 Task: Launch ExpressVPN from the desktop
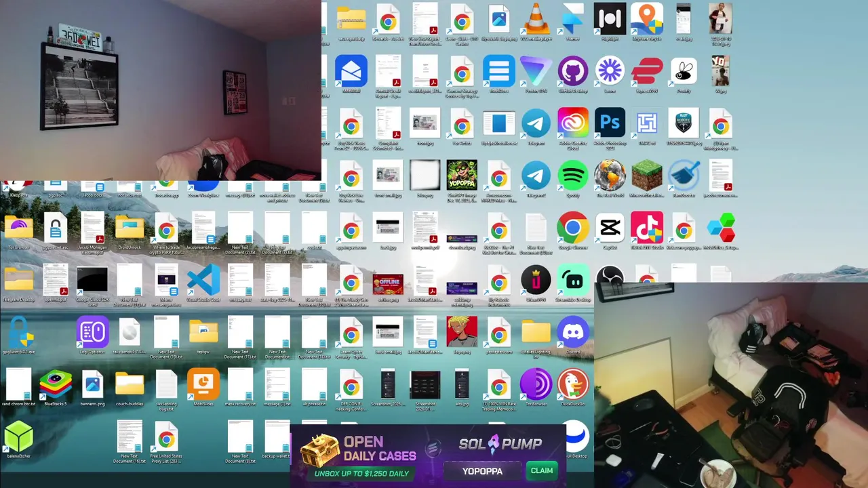pos(647,72)
